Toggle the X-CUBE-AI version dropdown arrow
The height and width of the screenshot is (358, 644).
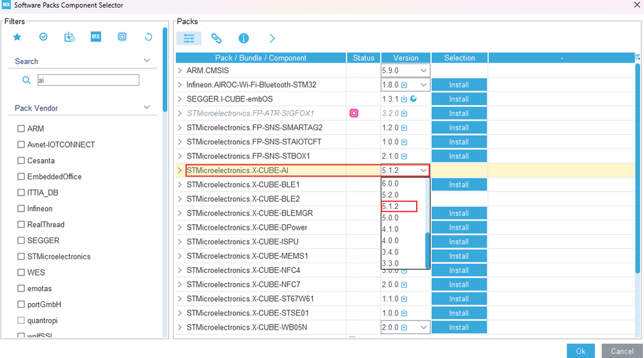[x=423, y=170]
